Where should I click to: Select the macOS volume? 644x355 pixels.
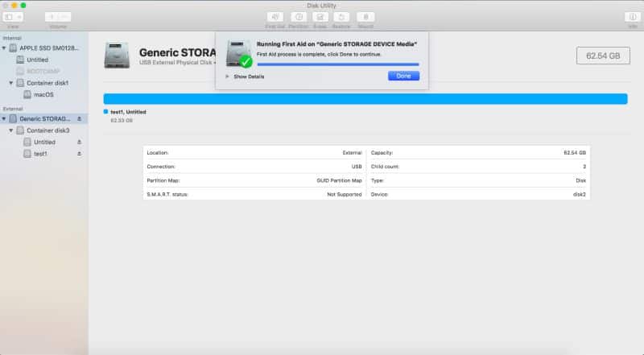43,94
